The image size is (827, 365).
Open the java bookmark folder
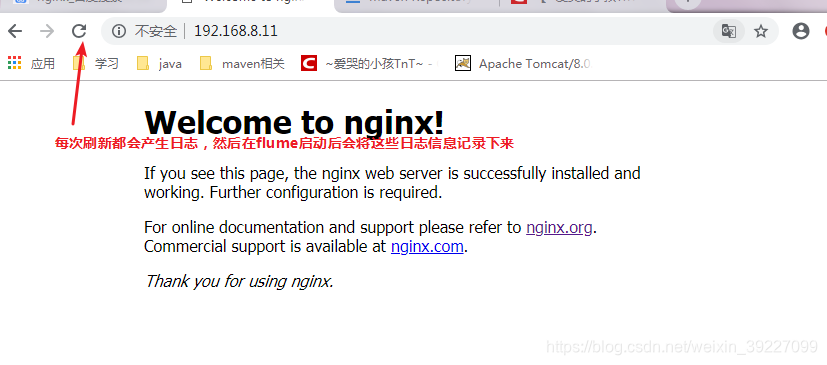tap(159, 64)
